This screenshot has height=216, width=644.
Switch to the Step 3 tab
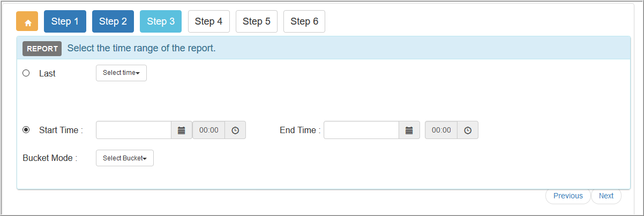[x=161, y=21]
